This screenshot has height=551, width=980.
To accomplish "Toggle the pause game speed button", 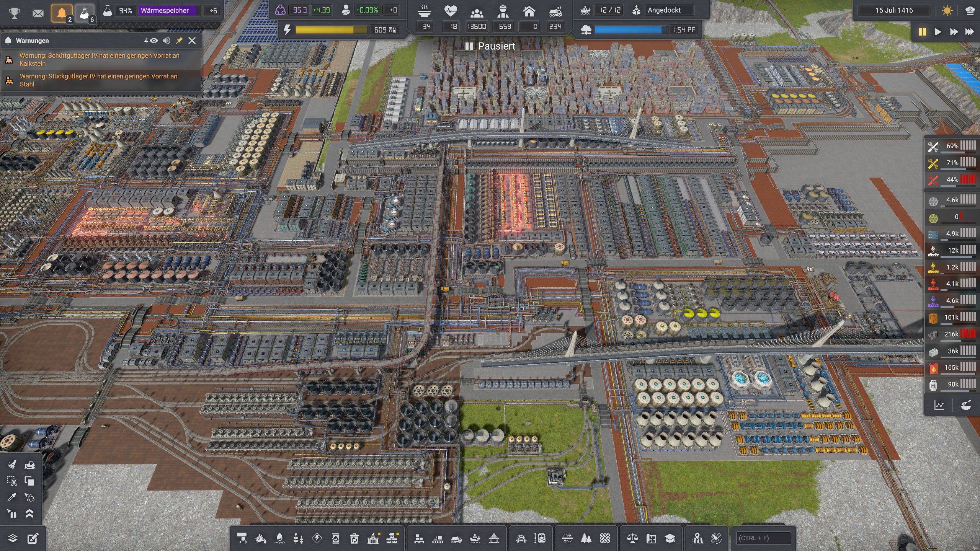I will pos(922,32).
